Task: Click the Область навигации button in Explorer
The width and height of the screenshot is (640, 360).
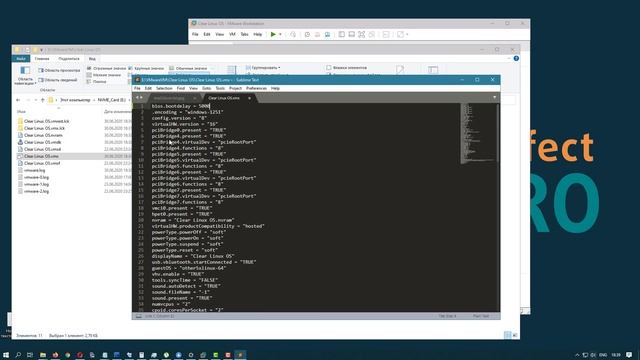Action: coord(25,76)
